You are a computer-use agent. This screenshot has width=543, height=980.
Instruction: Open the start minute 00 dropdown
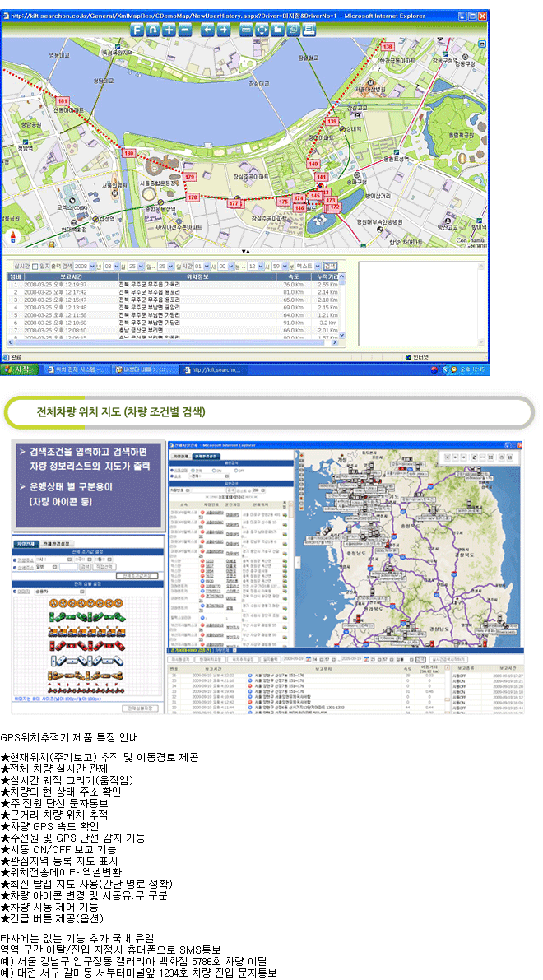coord(228,266)
